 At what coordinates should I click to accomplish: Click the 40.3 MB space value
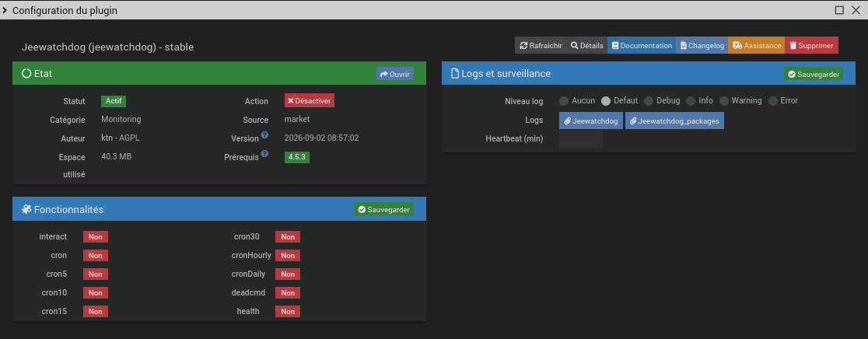click(x=116, y=156)
